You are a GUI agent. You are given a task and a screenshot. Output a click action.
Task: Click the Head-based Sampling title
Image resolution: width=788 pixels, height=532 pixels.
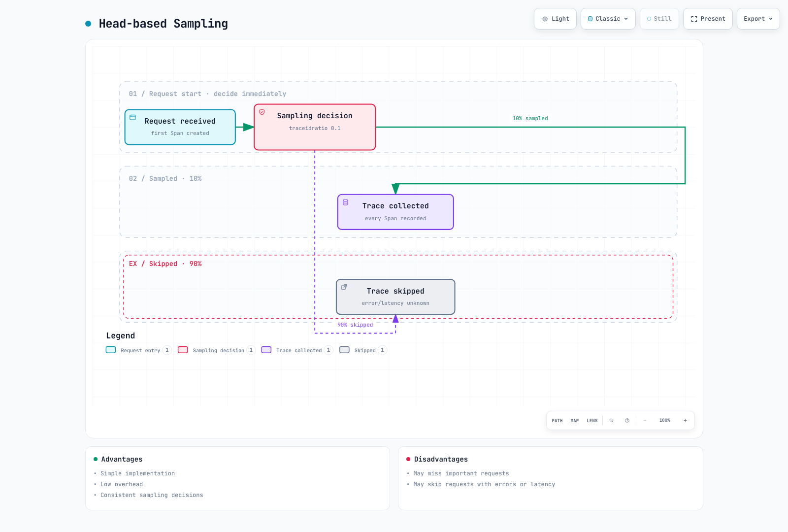click(164, 24)
